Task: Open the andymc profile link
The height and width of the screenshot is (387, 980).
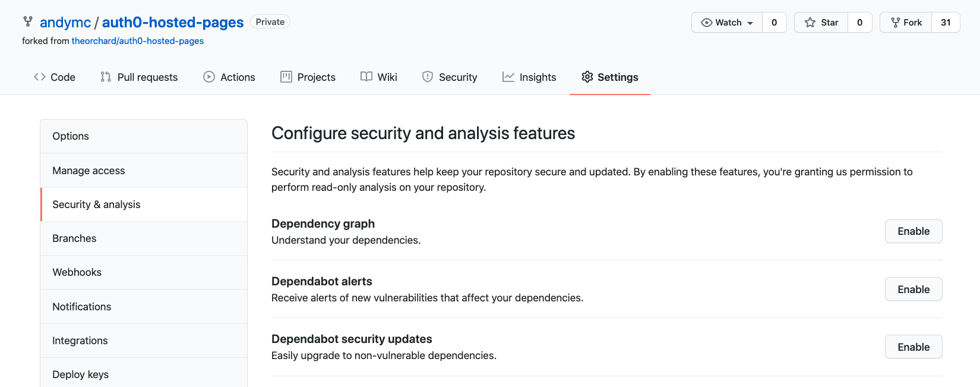Action: (65, 22)
